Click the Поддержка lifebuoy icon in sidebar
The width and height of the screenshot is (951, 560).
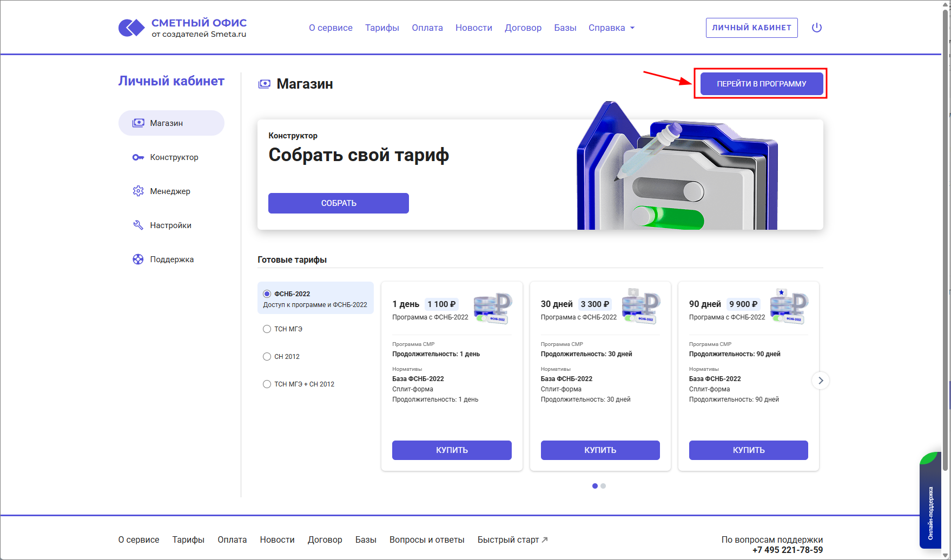[x=138, y=259]
